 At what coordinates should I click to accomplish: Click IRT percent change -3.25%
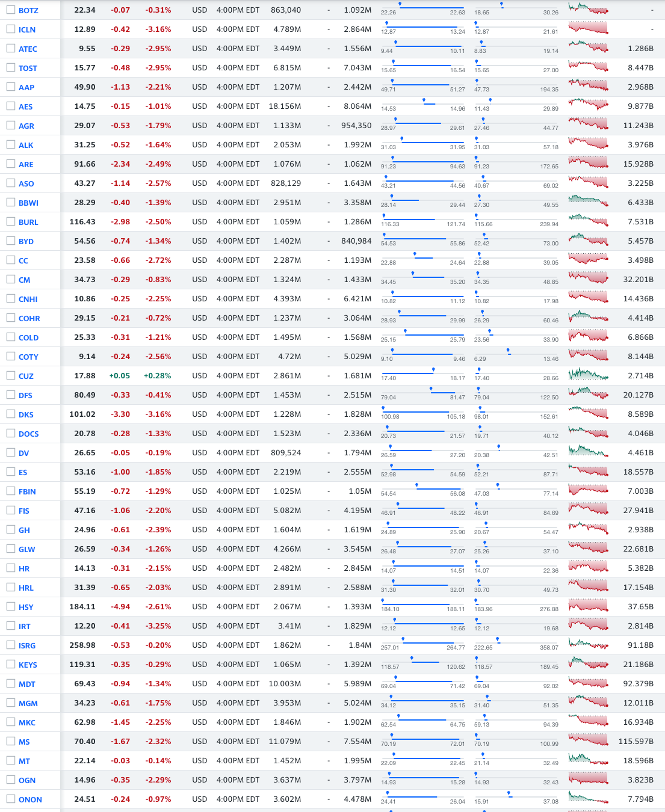[158, 626]
